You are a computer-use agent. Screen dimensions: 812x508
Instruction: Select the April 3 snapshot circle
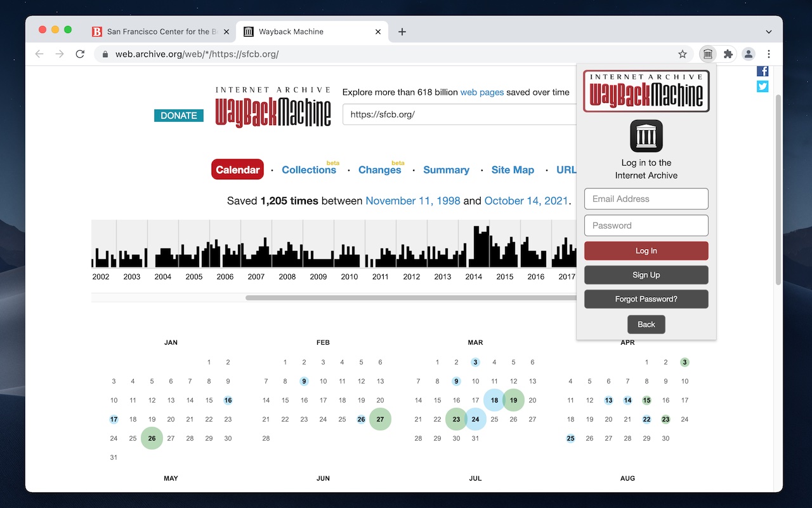[684, 362]
